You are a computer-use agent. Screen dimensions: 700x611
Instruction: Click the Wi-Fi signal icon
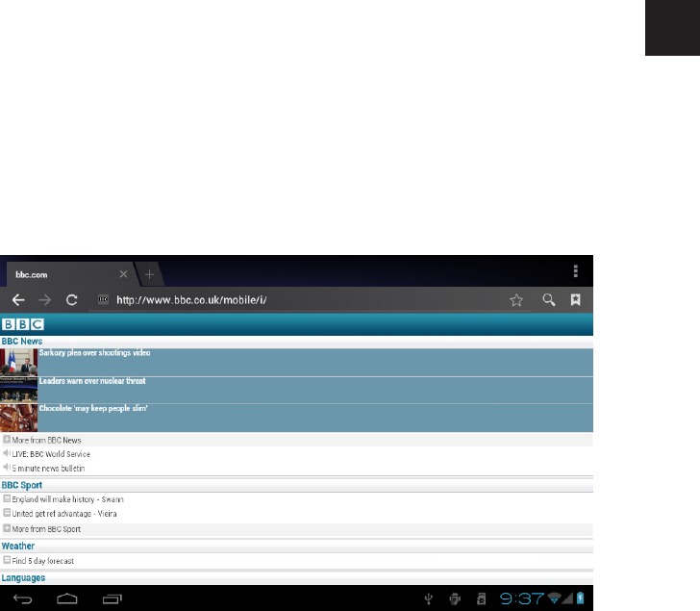click(554, 598)
